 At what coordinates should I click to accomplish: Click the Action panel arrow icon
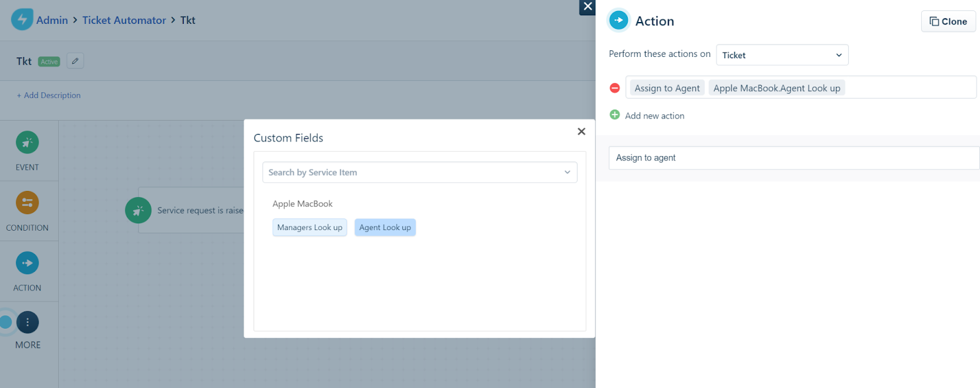click(619, 20)
